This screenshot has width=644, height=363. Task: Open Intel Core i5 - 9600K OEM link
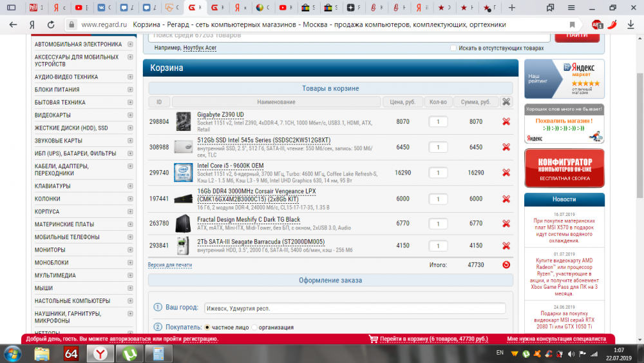231,166
